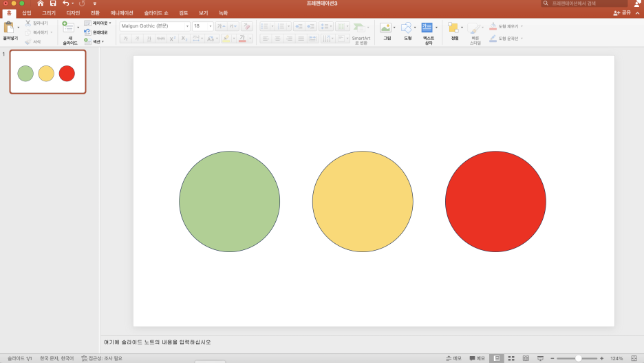Open the 레이아웃 layout dropdown
This screenshot has width=644, height=363.
coord(98,23)
